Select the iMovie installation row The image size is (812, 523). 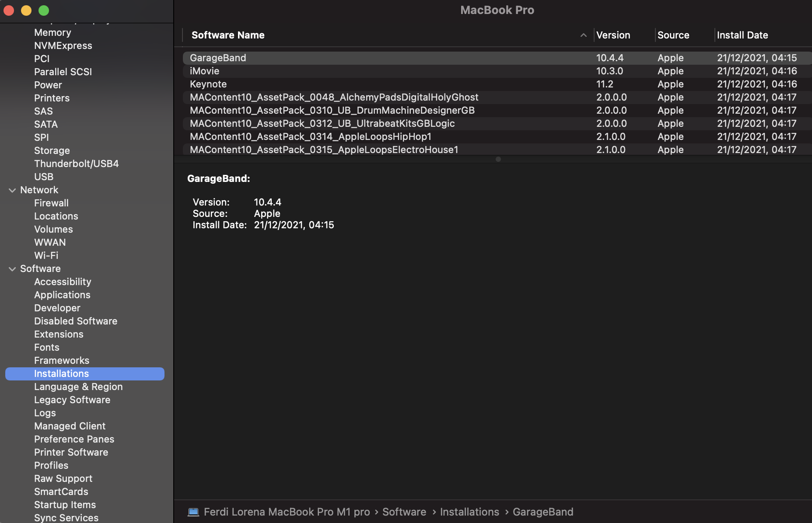(x=497, y=71)
